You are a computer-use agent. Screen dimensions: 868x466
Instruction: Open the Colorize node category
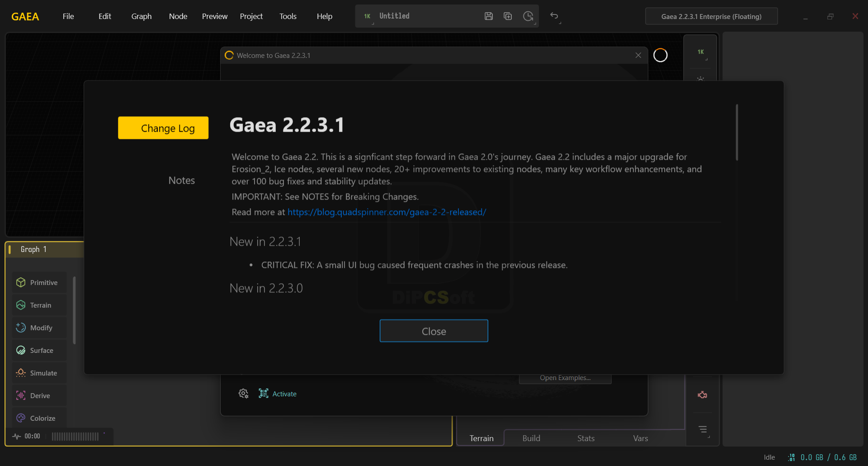pos(39,418)
